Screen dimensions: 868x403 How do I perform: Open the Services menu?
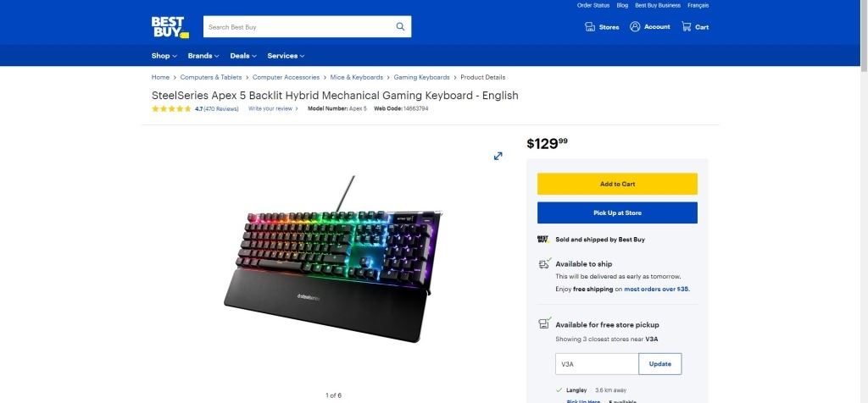tap(286, 56)
